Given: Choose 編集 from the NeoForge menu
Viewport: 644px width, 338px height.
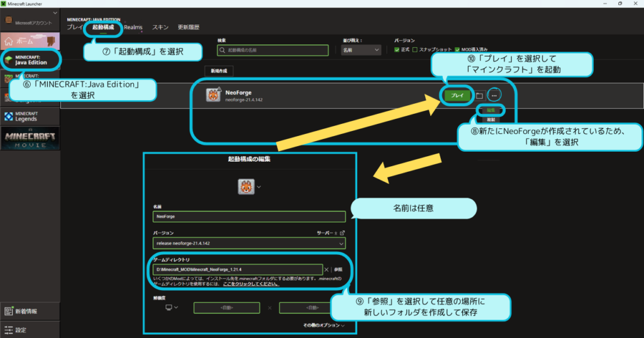Looking at the screenshot, I should coord(491,110).
